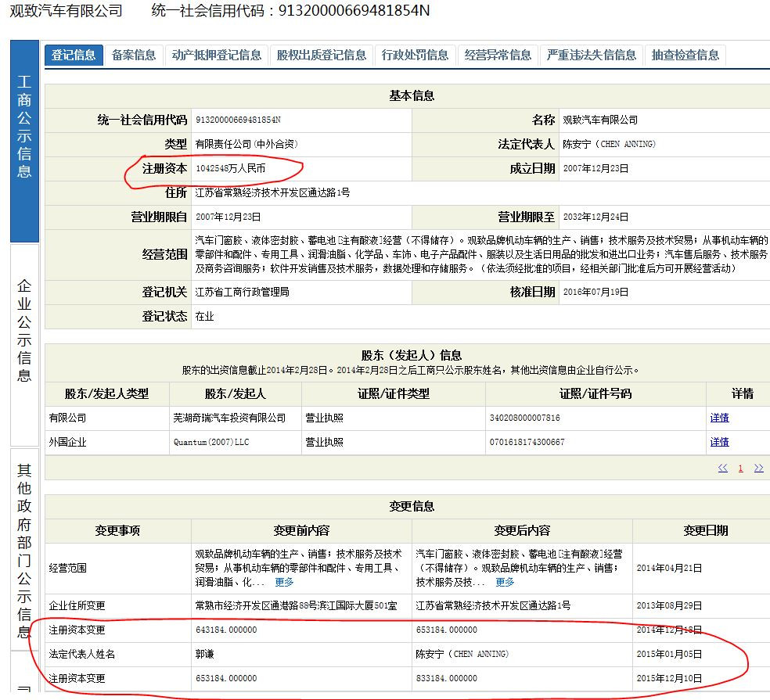Click the page title 观致汽车有限公司
The image size is (770, 700).
point(66,10)
